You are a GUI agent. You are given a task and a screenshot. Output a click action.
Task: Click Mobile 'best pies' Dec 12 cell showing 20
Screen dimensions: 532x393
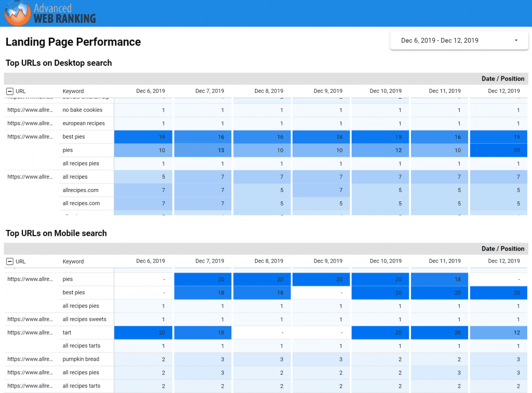pos(498,293)
